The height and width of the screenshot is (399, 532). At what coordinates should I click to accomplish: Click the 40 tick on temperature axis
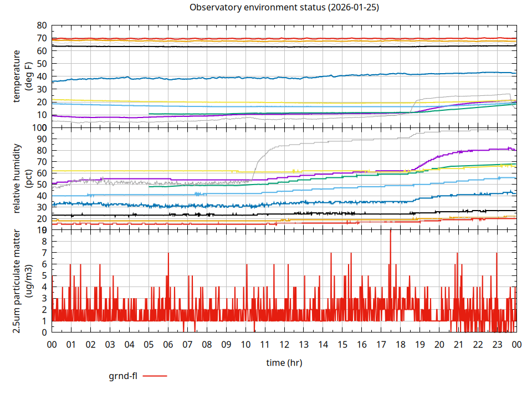click(x=42, y=76)
